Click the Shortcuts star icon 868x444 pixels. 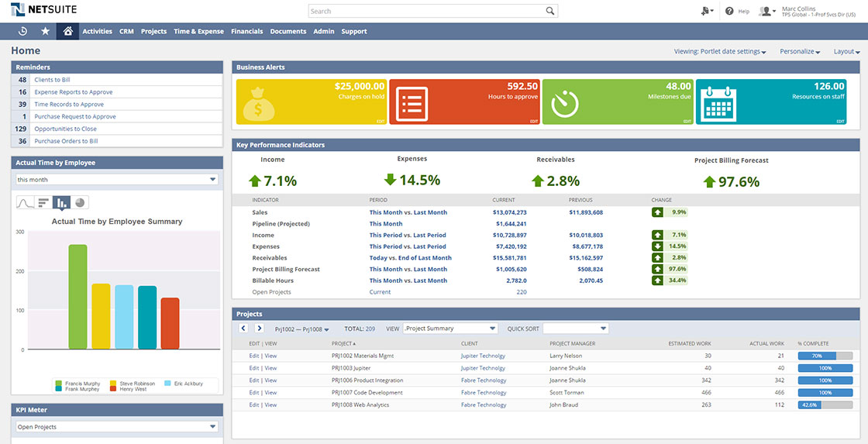[x=45, y=32]
